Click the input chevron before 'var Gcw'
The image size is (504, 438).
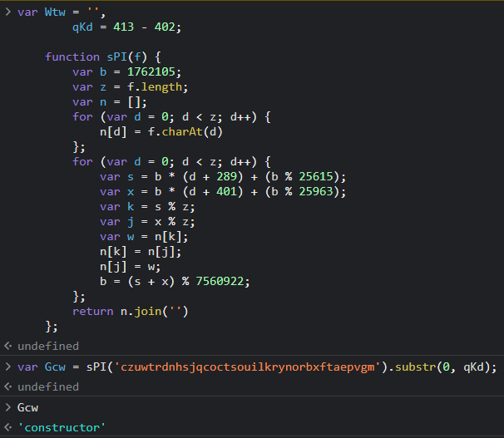point(8,367)
